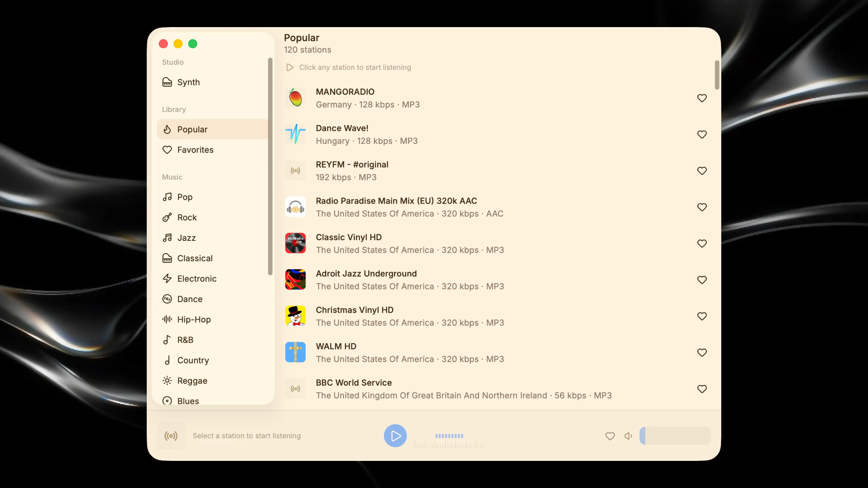Toggle favorite on Christmas Vinyl HD
Screen dimensions: 868x488
[702, 316]
